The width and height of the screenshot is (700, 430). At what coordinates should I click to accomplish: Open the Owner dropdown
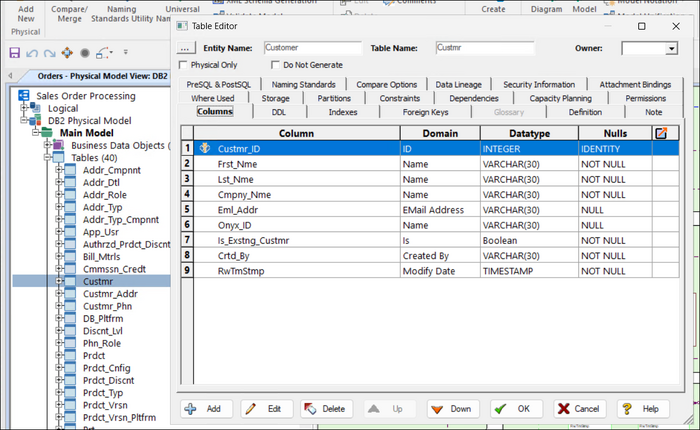(671, 48)
